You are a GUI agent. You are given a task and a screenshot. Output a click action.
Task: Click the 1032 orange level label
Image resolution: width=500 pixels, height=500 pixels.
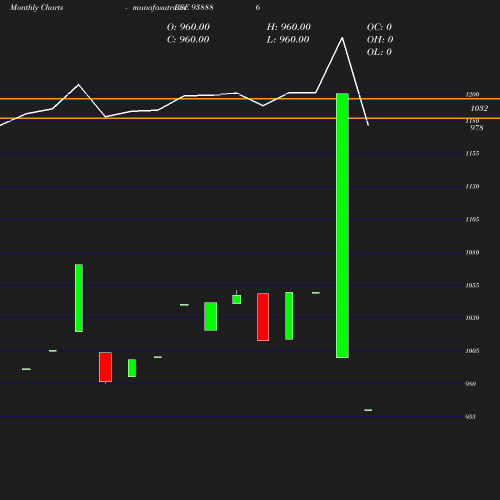click(479, 108)
